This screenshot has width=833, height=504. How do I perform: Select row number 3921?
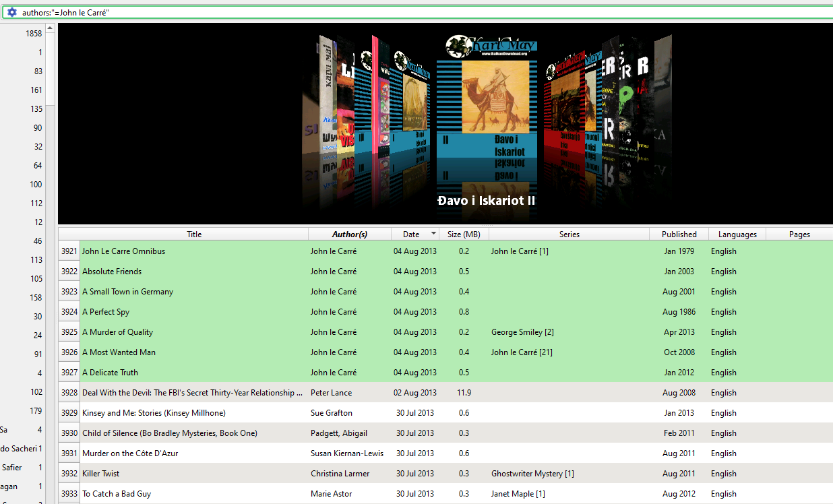[x=69, y=251]
